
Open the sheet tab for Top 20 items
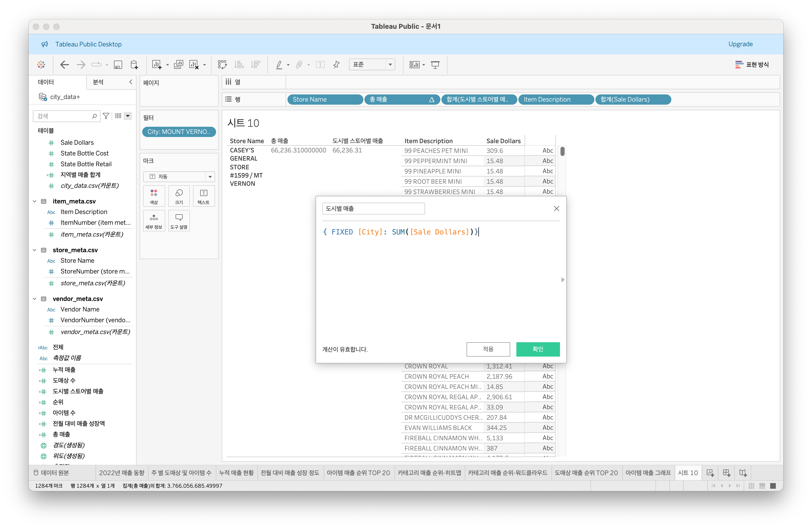(x=358, y=473)
